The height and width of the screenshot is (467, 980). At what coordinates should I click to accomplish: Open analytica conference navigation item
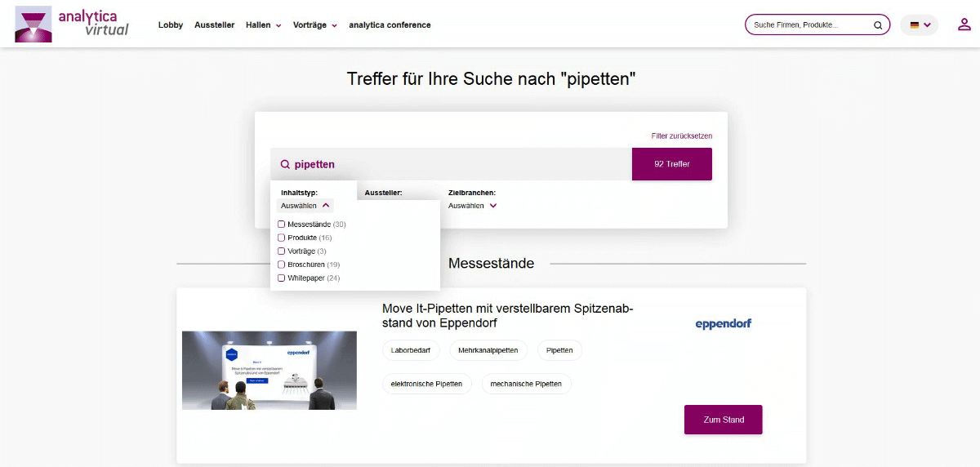point(390,25)
